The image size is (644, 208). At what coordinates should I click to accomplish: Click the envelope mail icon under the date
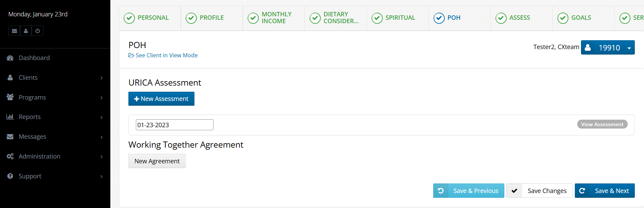14,31
